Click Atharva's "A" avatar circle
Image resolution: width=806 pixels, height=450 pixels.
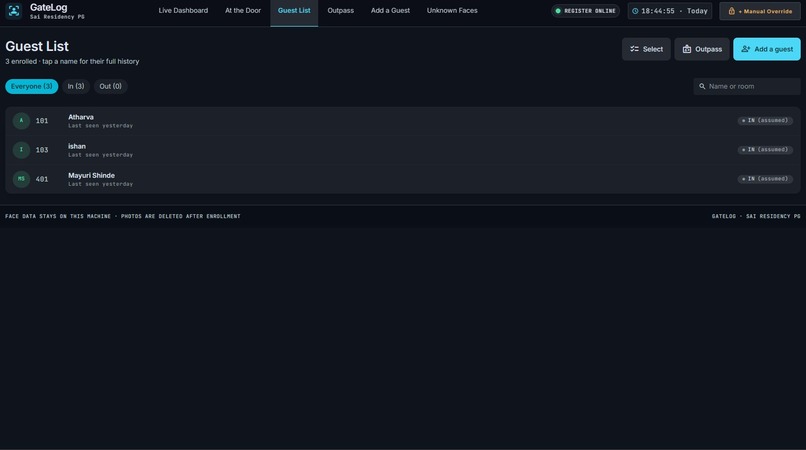click(21, 120)
